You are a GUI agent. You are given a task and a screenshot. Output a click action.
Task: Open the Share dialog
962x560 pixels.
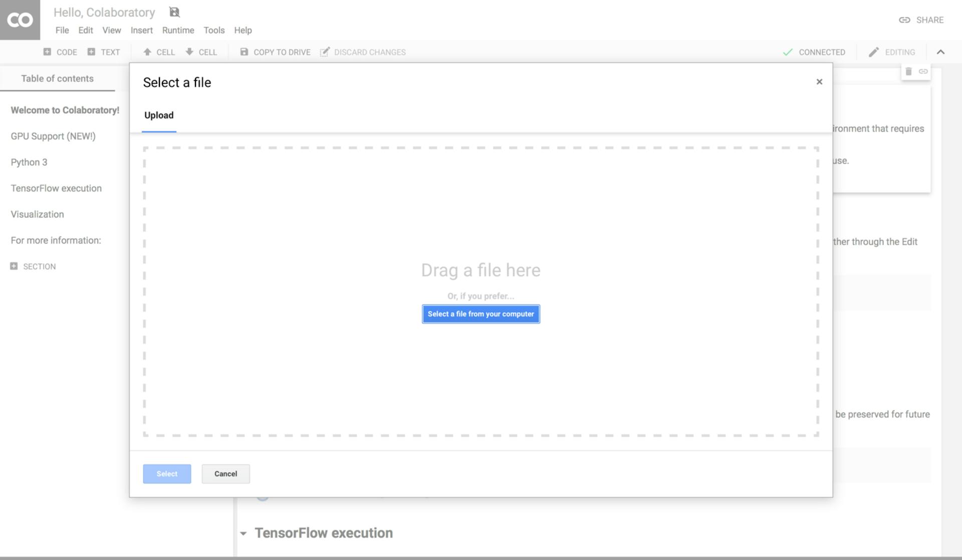(x=921, y=20)
